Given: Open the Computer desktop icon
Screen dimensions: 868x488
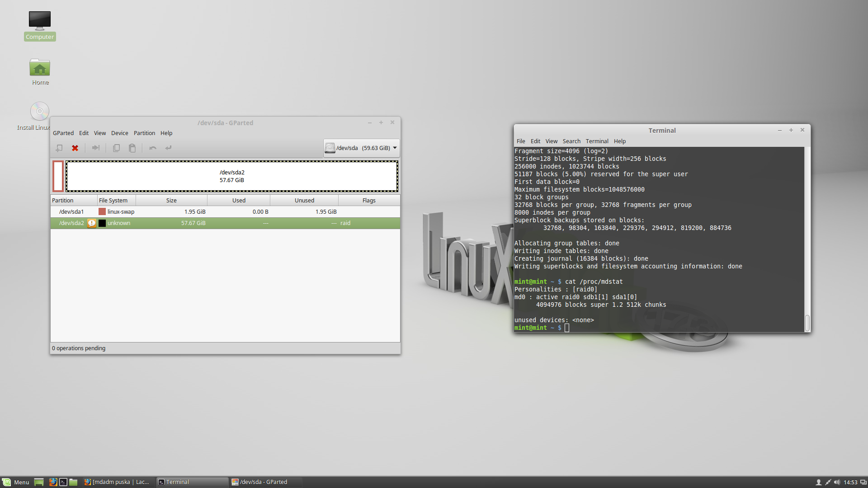Looking at the screenshot, I should click(x=40, y=26).
